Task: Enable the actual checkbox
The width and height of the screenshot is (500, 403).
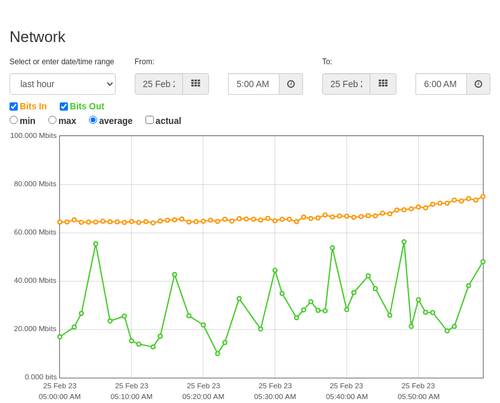Action: pos(149,120)
